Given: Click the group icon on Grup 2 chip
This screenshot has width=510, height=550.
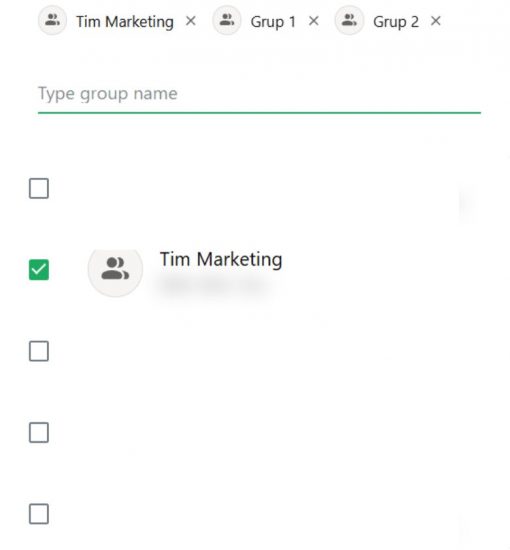Looking at the screenshot, I should (x=349, y=20).
